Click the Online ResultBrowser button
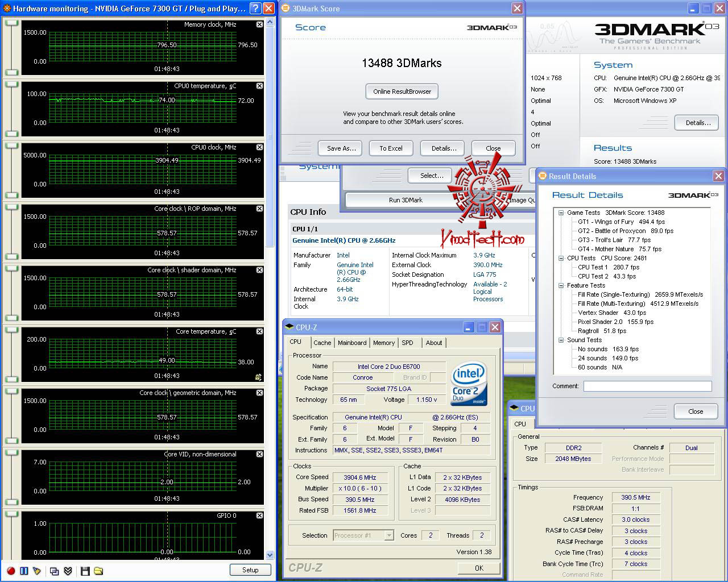This screenshot has width=728, height=582. [x=402, y=92]
